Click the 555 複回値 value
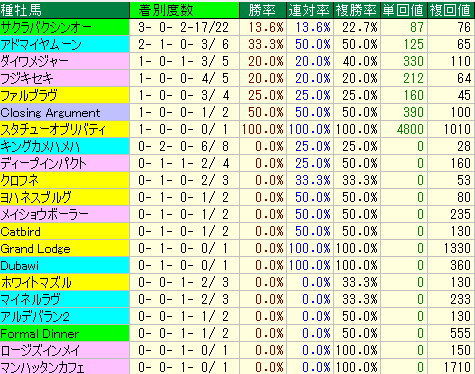475x374 pixels. (461, 333)
